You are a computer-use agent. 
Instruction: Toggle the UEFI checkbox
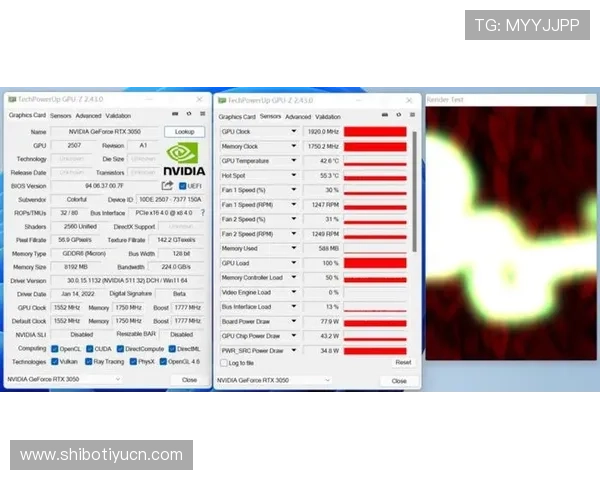pyautogui.click(x=182, y=185)
